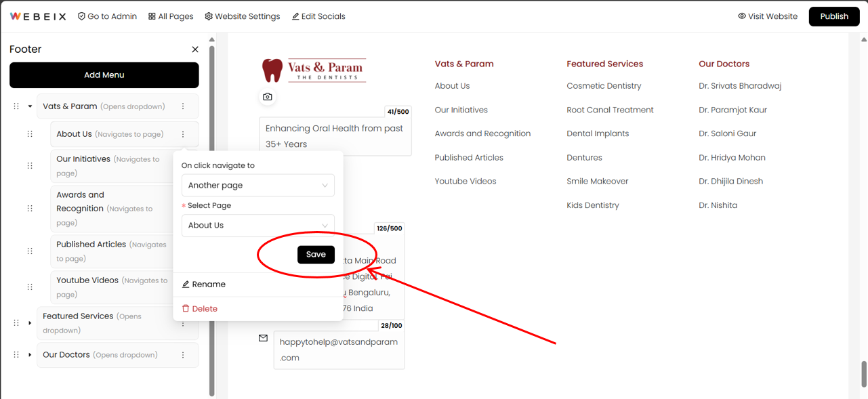Go to Admin from top bar
Screen dimensions: 868x399
click(x=107, y=16)
